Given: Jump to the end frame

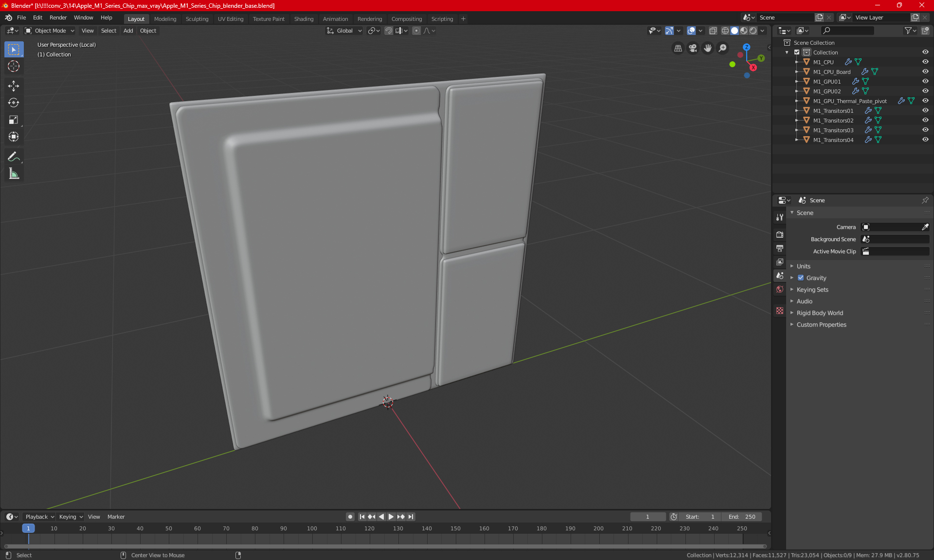Looking at the screenshot, I should point(411,517).
